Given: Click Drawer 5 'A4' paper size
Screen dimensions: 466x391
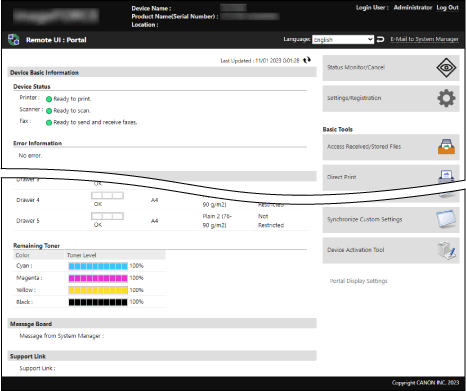Looking at the screenshot, I should [154, 221].
